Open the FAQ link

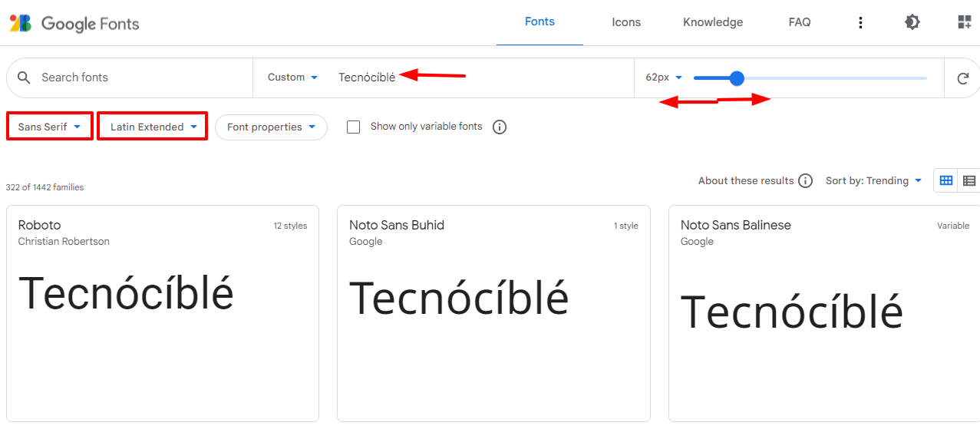pos(800,22)
